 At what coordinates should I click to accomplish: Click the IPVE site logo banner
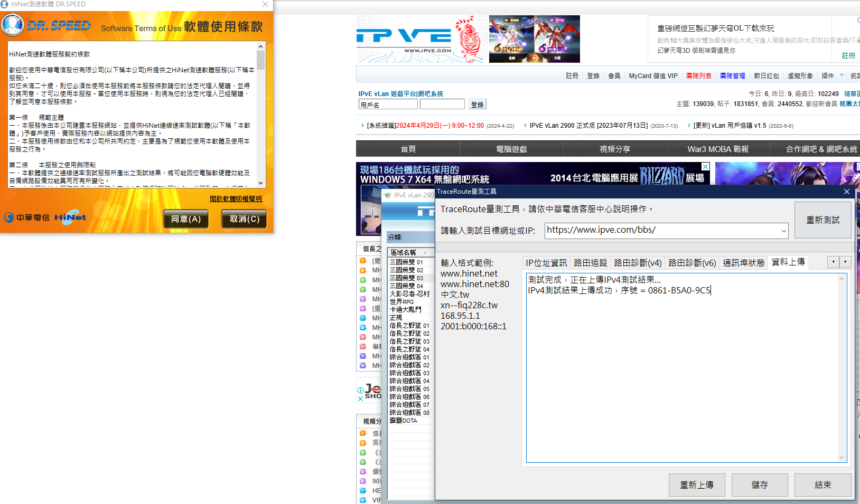tap(421, 39)
